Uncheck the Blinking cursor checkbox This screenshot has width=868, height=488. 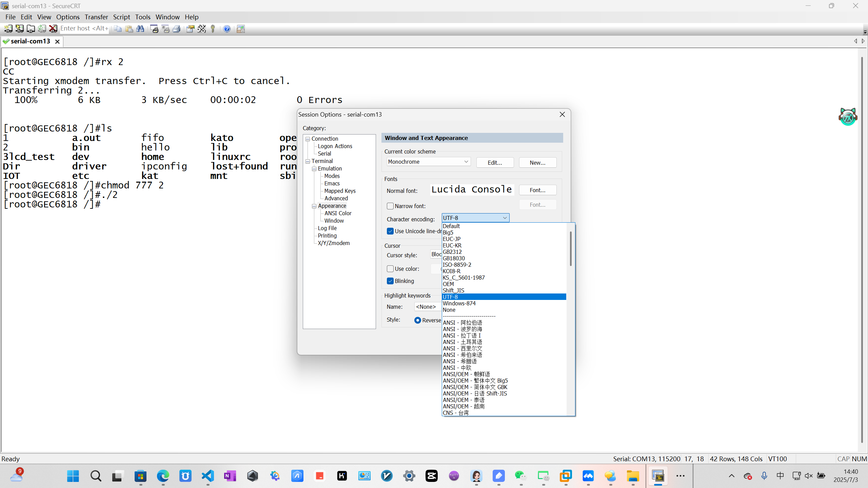(390, 281)
